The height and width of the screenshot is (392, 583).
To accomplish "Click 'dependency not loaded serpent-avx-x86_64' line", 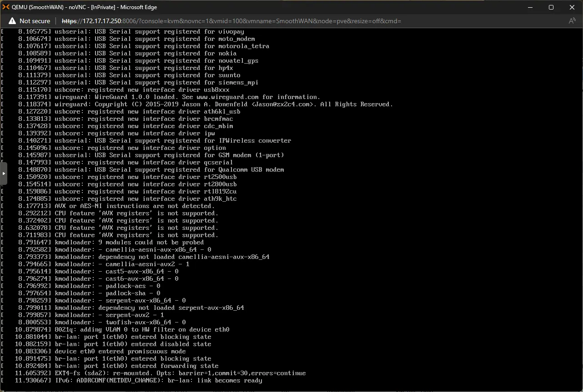I will point(122,308).
